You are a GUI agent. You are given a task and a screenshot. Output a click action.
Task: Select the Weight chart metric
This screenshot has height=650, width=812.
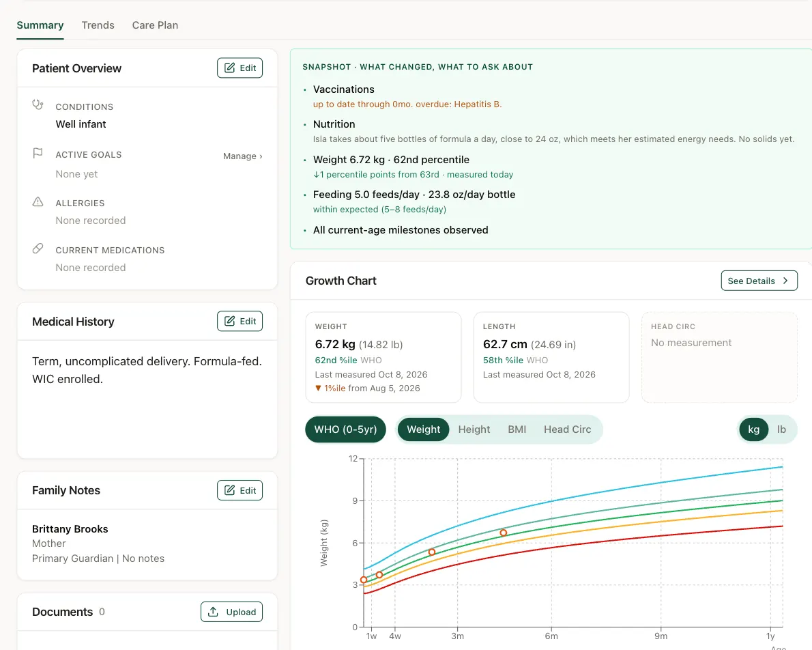pos(423,429)
